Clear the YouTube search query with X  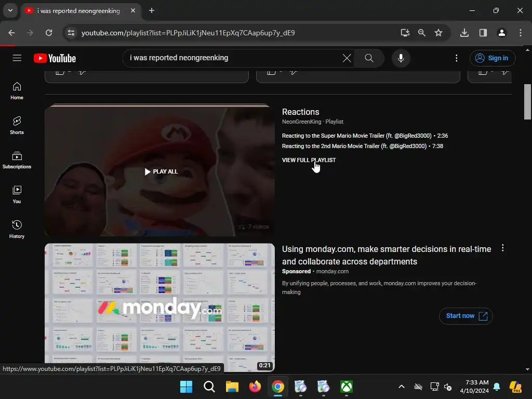pos(347,58)
